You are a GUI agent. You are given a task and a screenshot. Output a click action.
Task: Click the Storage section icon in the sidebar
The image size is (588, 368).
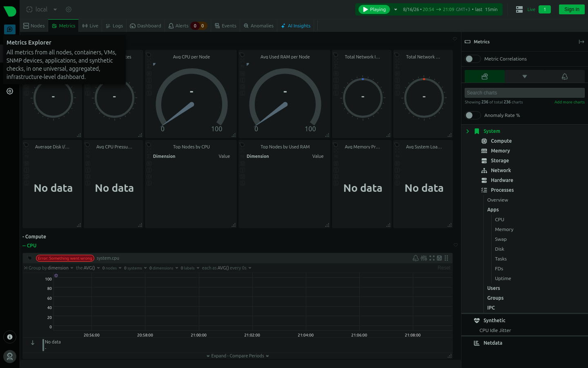[484, 161]
